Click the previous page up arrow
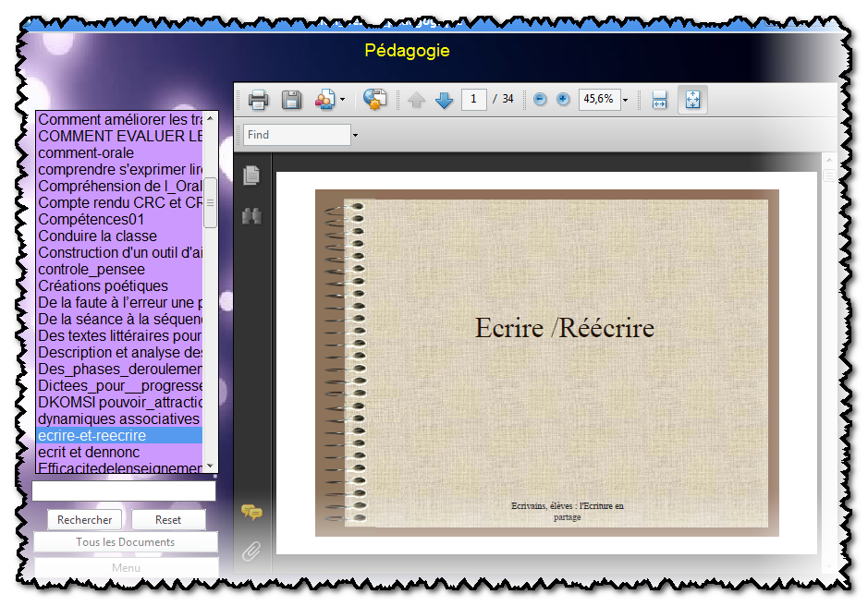 416,100
